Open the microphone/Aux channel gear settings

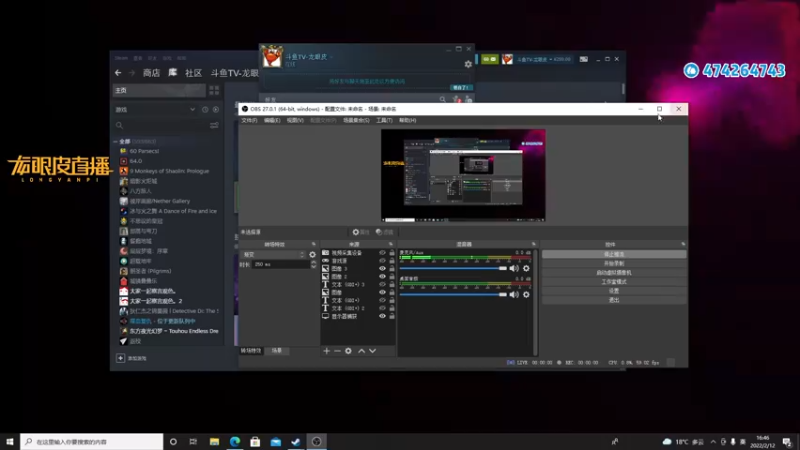click(526, 268)
